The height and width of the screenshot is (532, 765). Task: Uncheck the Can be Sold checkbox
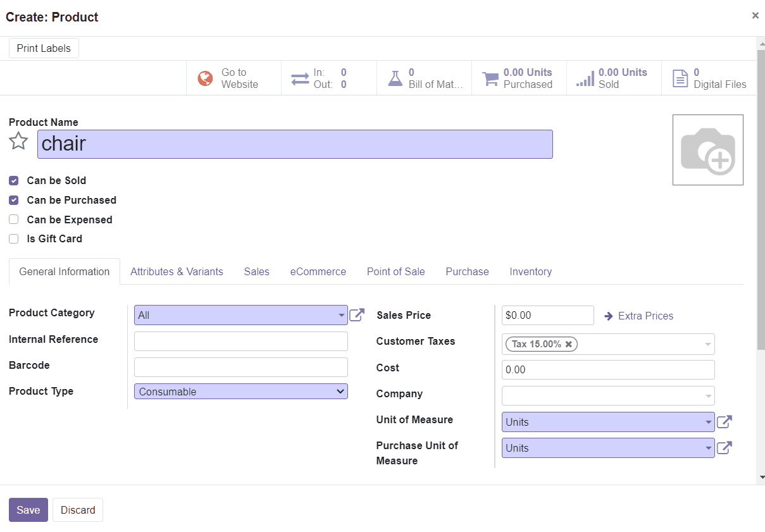pos(13,180)
